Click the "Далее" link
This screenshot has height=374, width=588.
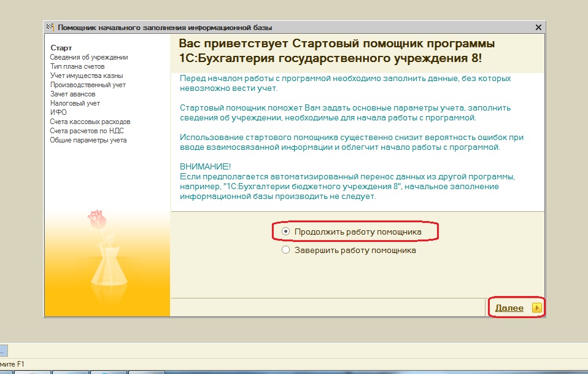pos(509,308)
